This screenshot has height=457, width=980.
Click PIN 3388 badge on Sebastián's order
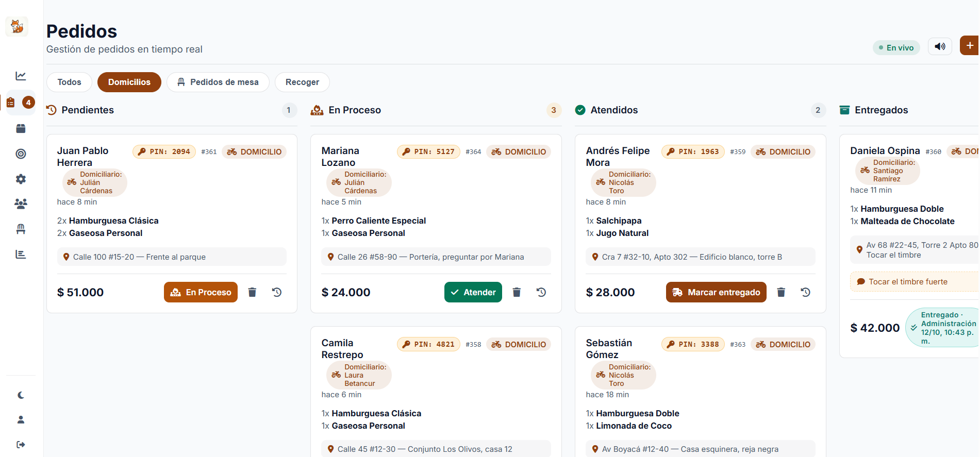(x=693, y=344)
